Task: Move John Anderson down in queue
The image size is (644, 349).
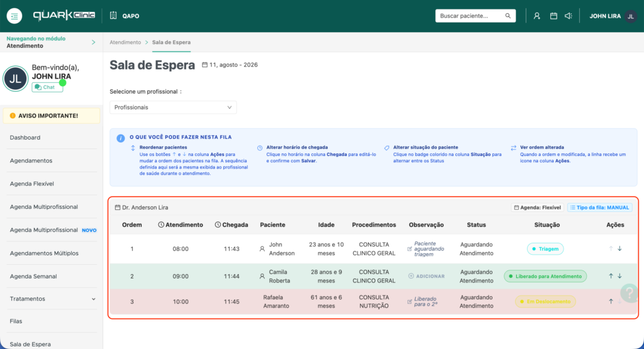Action: [x=619, y=248]
